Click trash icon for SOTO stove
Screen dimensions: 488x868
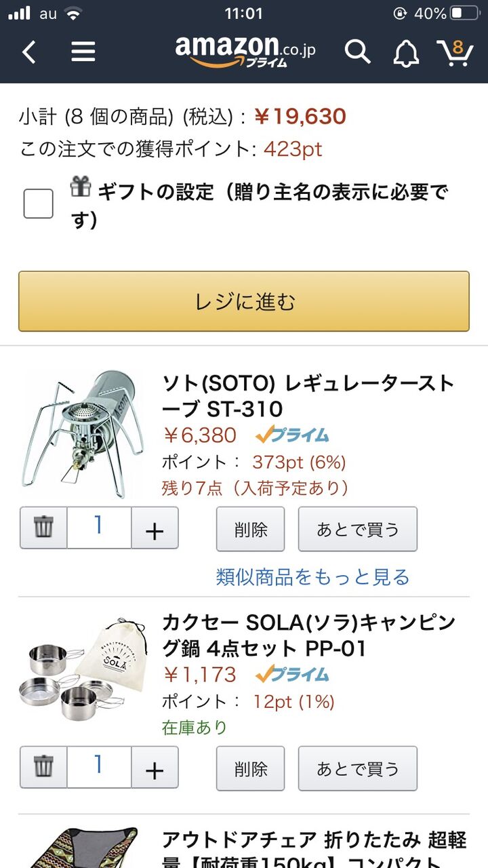pyautogui.click(x=43, y=527)
